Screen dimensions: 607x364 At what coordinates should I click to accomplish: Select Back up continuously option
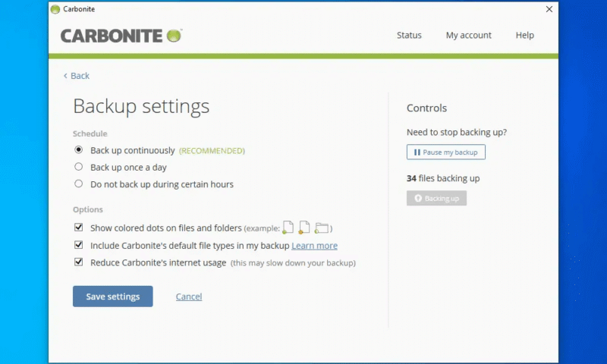pyautogui.click(x=78, y=150)
